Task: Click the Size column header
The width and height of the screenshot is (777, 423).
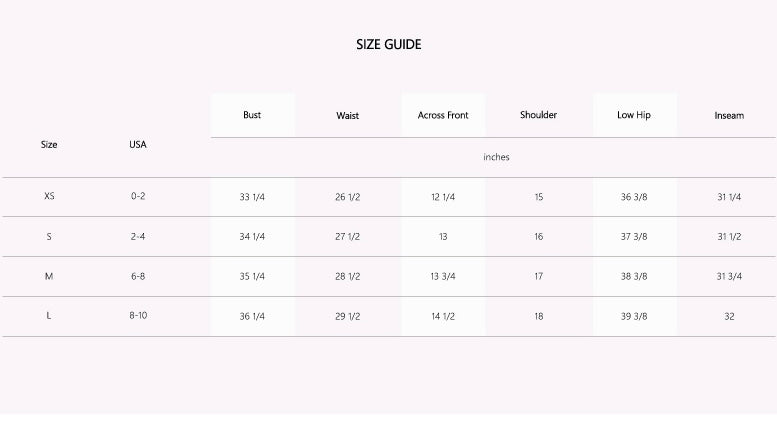Action: [x=49, y=144]
